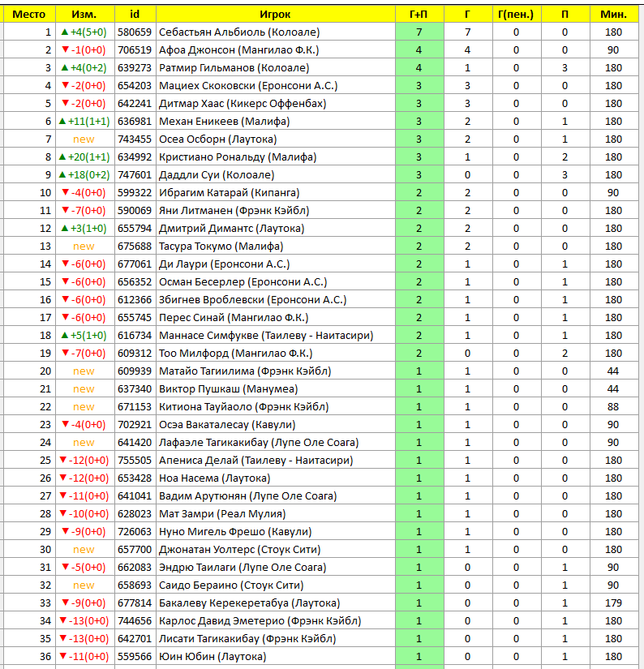Click the change cell '+5(1+0)'
Image resolution: width=644 pixels, height=669 pixels.
click(x=84, y=336)
